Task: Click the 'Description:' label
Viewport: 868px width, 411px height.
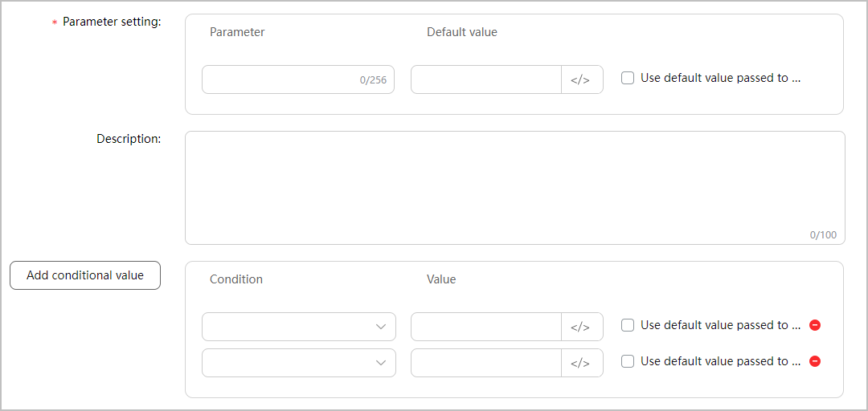Action: 129,139
